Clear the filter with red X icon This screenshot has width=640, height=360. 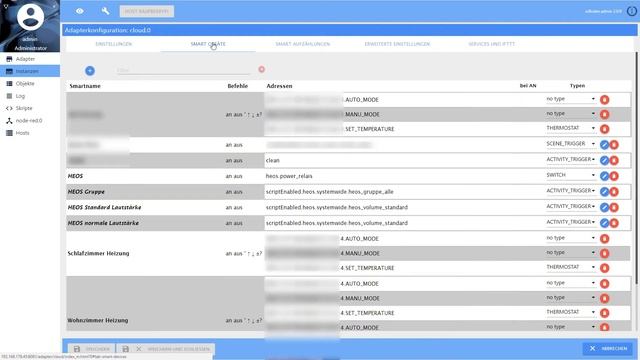(262, 69)
